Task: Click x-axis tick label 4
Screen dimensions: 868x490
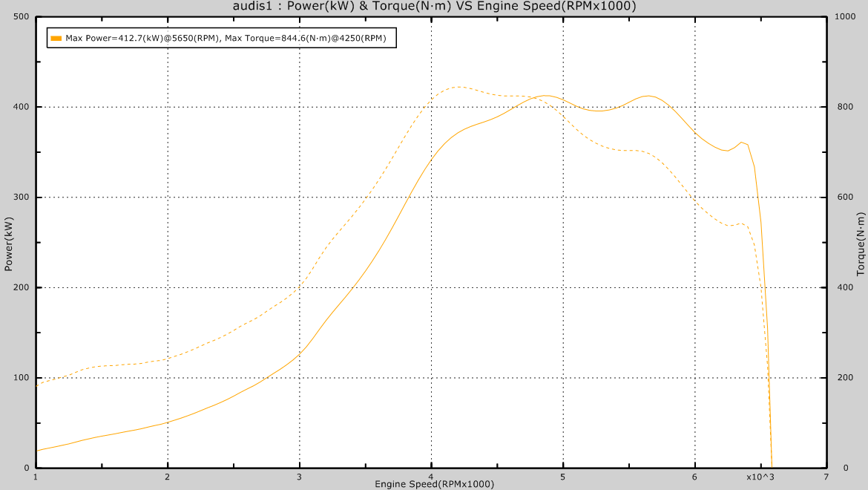Action: [431, 477]
